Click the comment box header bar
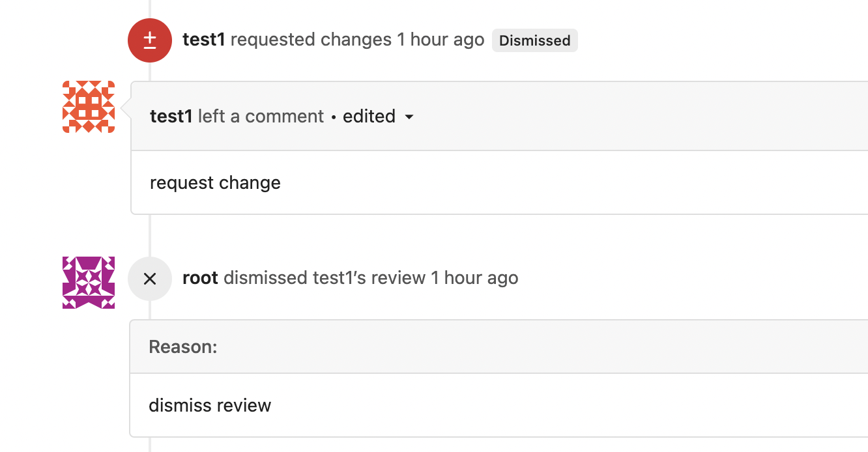Viewport: 868px width, 452px height. coord(500,116)
